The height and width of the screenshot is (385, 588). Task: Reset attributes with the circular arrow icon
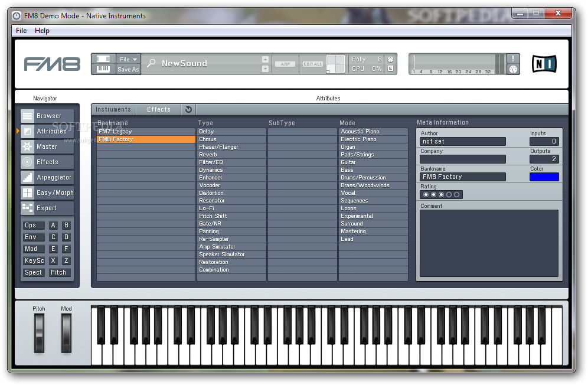point(189,110)
